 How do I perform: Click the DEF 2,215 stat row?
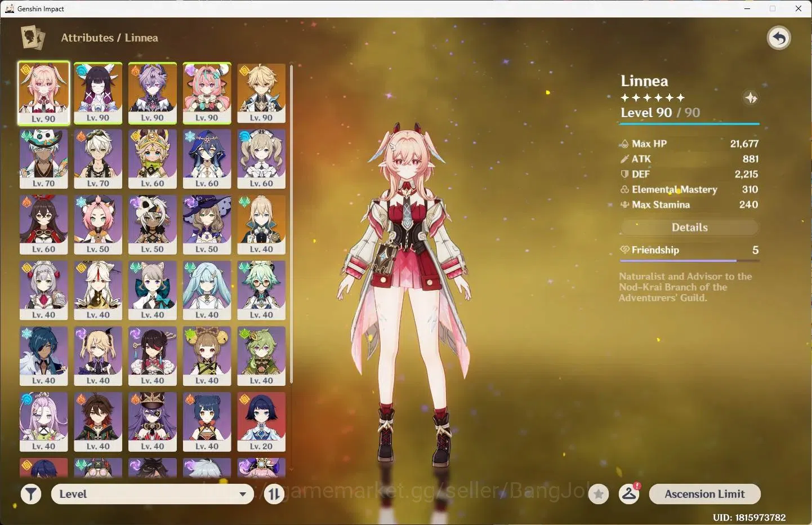689,174
